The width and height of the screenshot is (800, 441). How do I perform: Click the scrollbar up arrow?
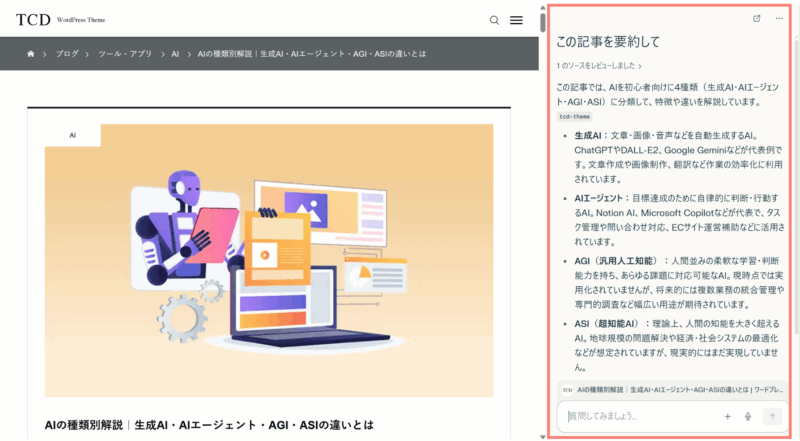click(543, 6)
